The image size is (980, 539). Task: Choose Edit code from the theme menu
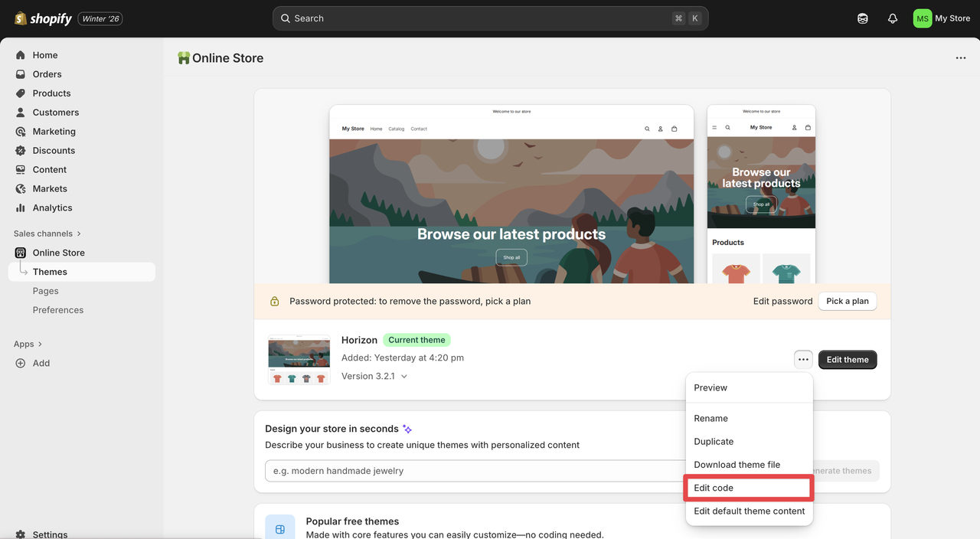(x=713, y=488)
